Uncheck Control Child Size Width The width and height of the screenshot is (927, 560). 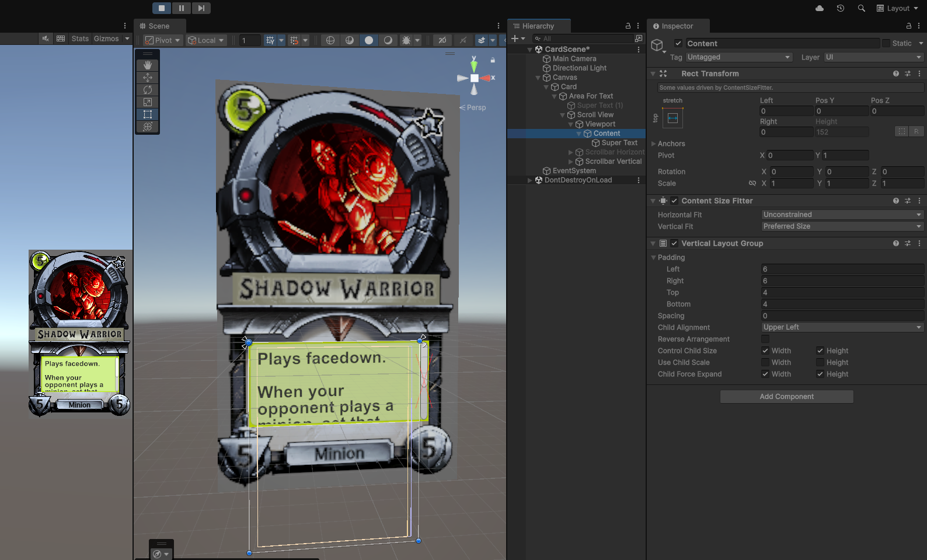click(765, 351)
